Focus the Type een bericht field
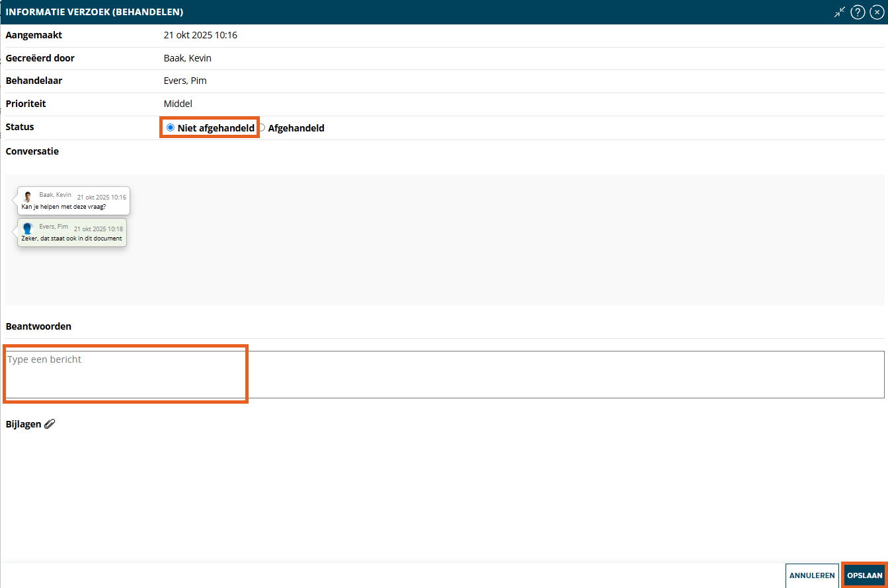The width and height of the screenshot is (888, 588). [444, 374]
